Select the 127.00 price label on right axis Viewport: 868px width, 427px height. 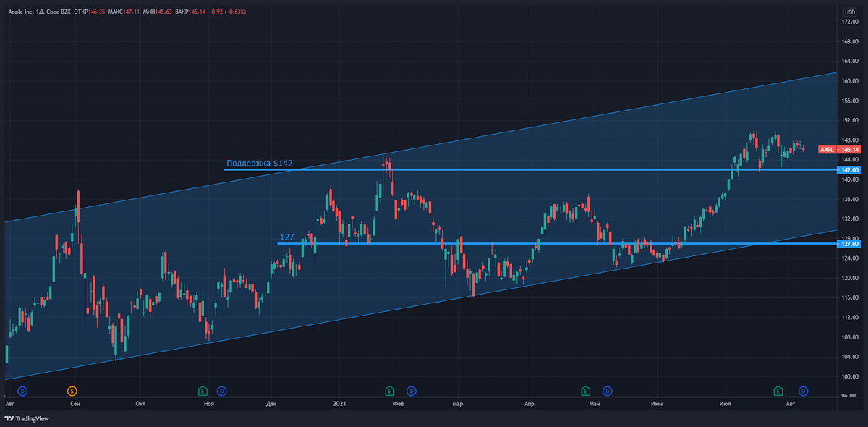click(x=850, y=245)
